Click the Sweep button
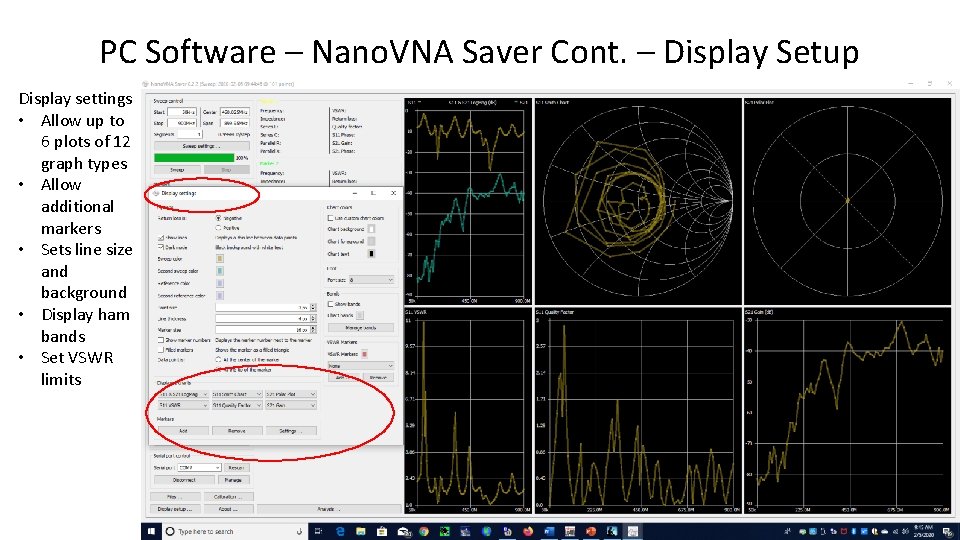This screenshot has height=540, width=960. coord(177,170)
